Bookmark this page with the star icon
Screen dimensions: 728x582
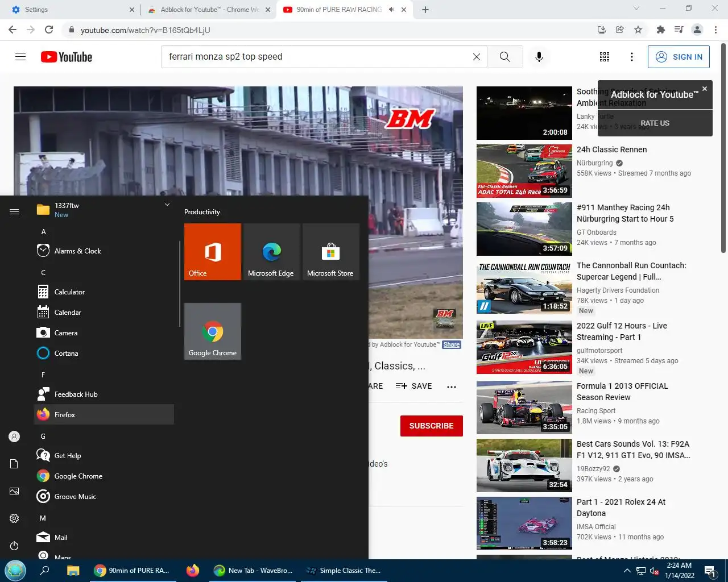638,30
